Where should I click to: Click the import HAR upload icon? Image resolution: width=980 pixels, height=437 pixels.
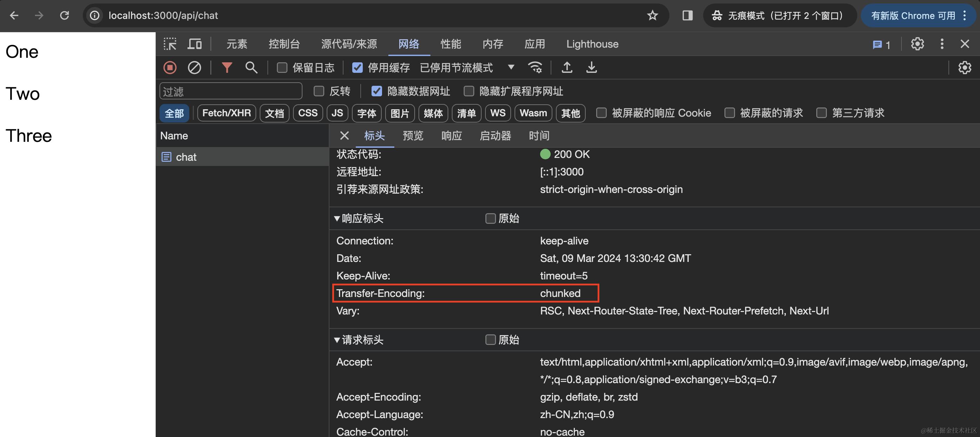click(567, 68)
